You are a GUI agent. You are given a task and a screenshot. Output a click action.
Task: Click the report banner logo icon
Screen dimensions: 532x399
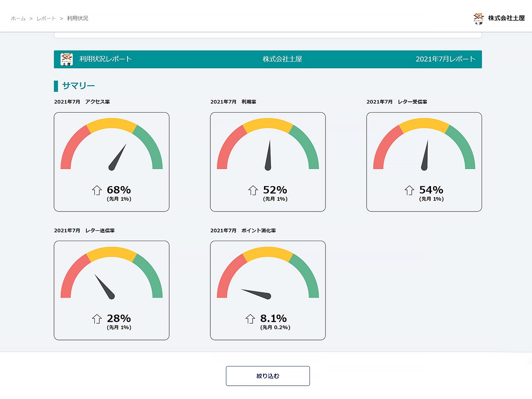click(66, 59)
